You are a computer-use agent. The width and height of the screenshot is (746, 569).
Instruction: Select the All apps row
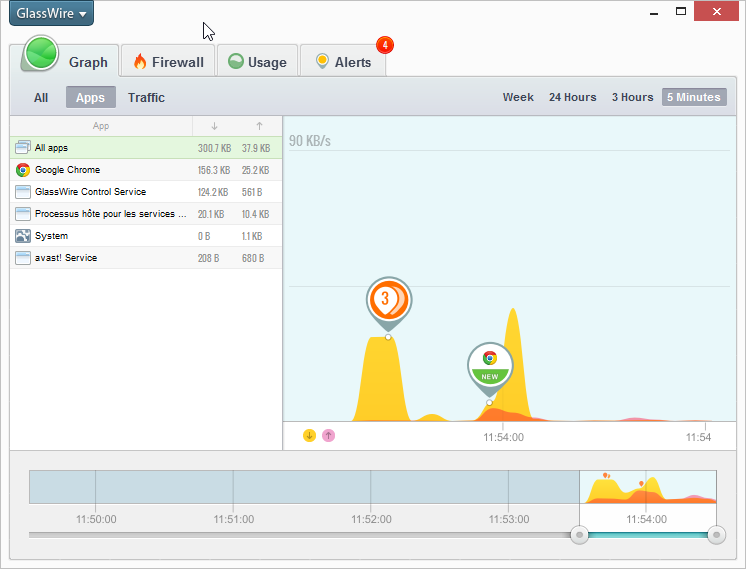pyautogui.click(x=146, y=148)
